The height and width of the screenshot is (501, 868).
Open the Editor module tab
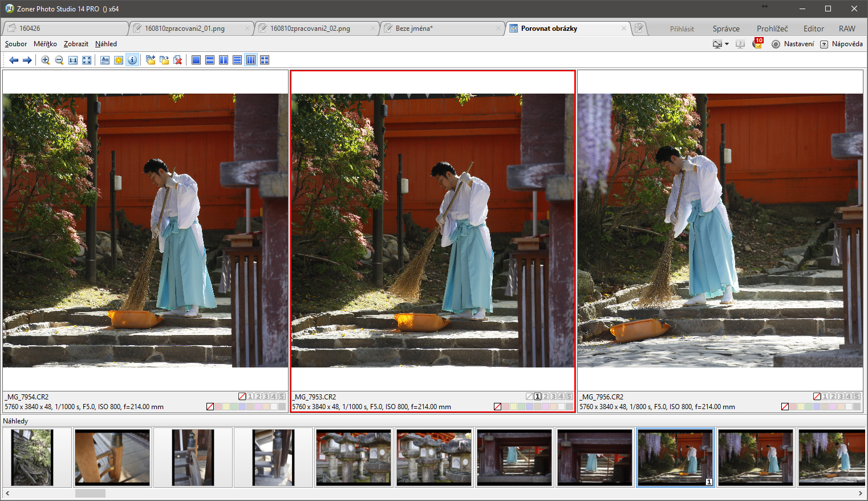pos(813,29)
